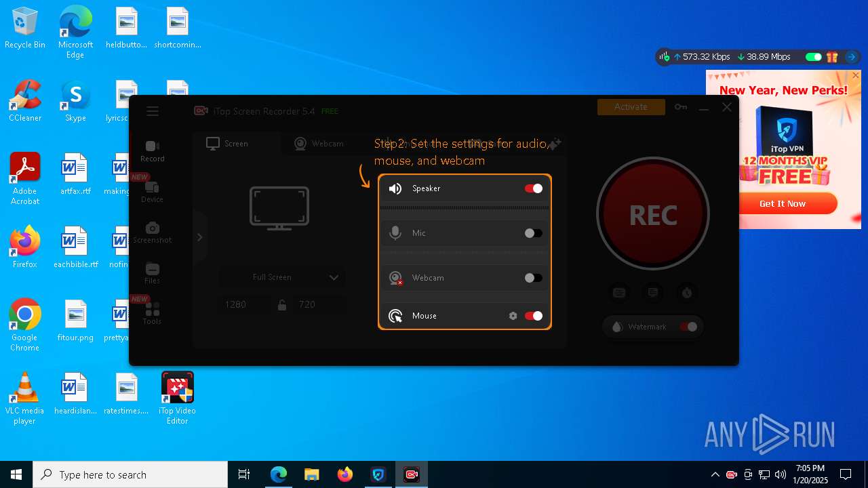Turn off the Mouse toggle
The width and height of the screenshot is (868, 488).
[x=534, y=316]
